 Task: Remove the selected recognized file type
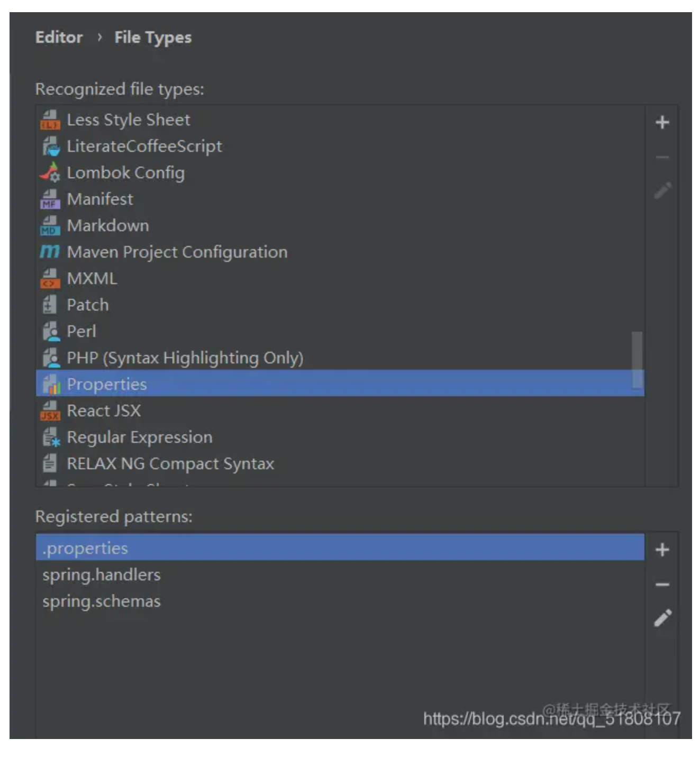tap(662, 157)
